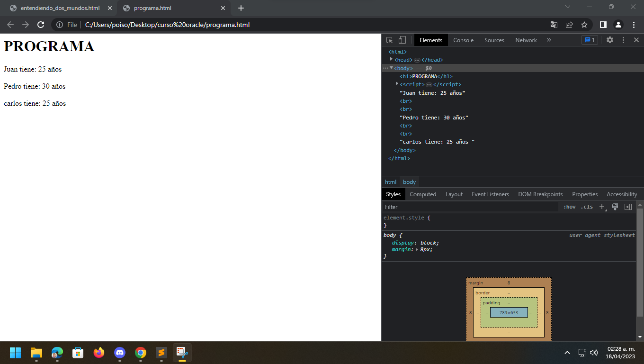644x364 pixels.
Task: Close the DevTools panel
Action: pos(636,40)
